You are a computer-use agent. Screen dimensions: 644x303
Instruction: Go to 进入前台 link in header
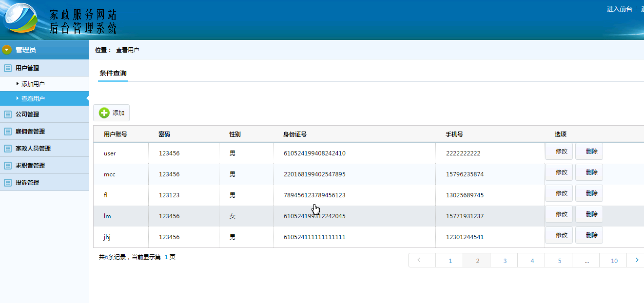point(619,9)
